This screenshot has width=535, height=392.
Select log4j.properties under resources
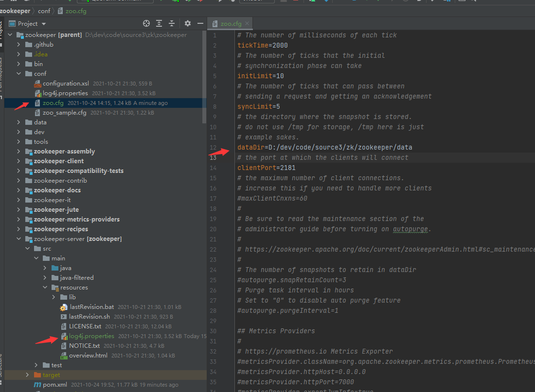(91, 336)
